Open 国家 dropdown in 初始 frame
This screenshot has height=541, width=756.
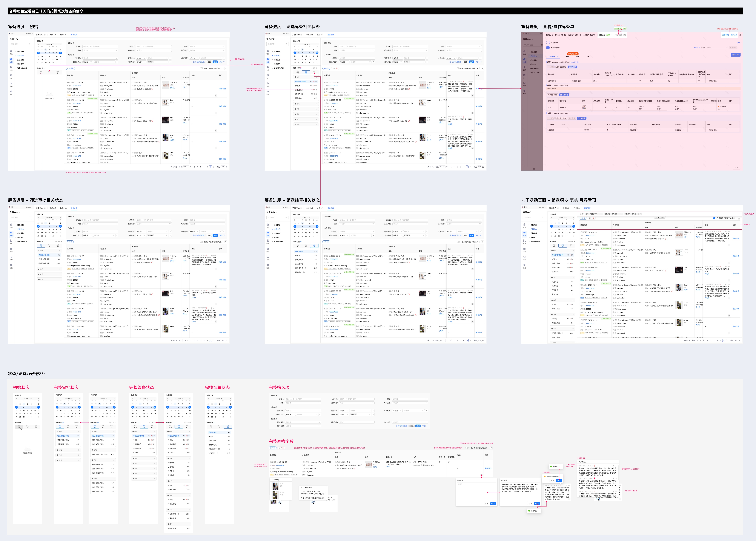[207, 47]
